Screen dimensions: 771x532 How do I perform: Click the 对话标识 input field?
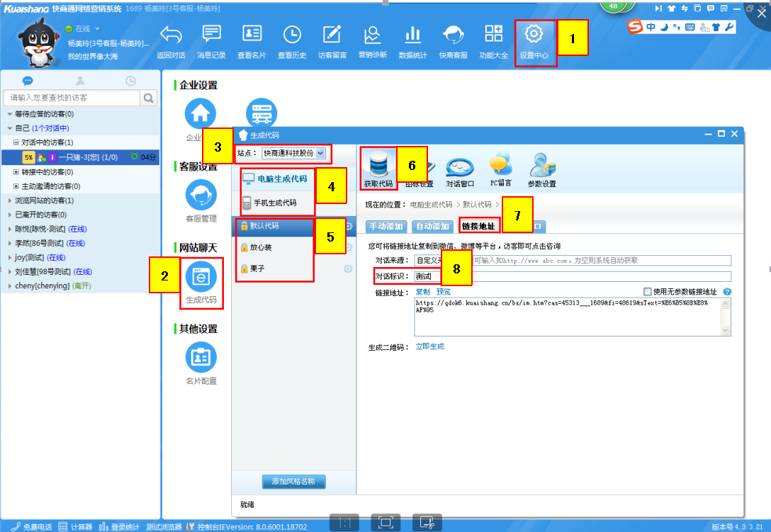click(x=567, y=276)
